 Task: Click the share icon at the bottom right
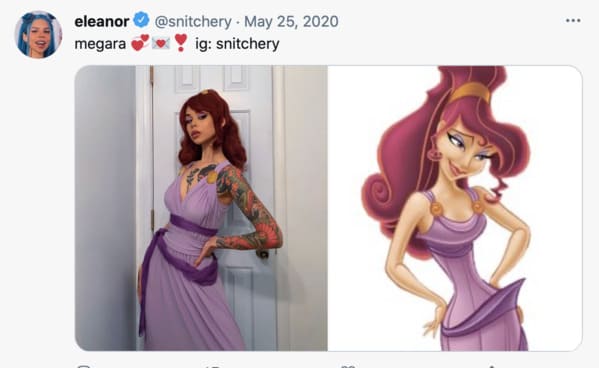pos(491,366)
